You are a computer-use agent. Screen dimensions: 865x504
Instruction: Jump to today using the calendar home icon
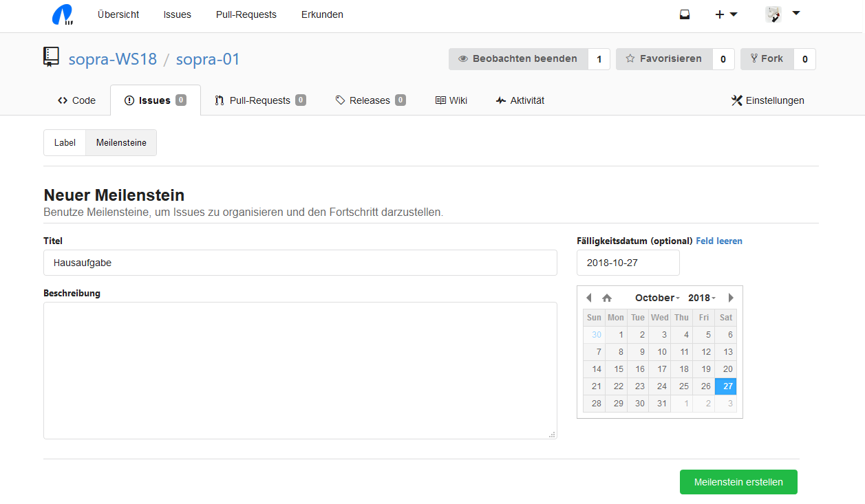[x=607, y=298]
